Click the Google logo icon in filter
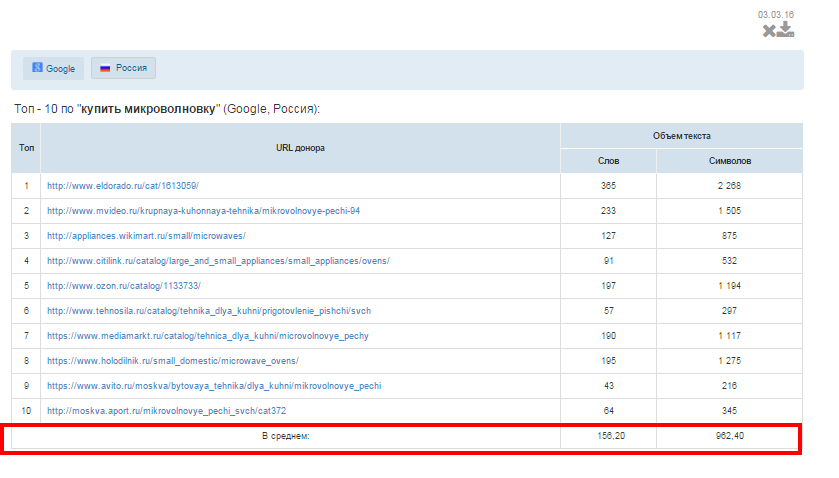 [37, 67]
